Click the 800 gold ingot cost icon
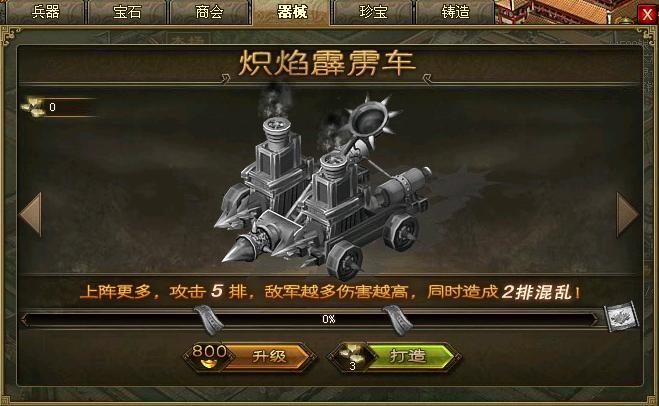This screenshot has width=659, height=406. point(209,356)
